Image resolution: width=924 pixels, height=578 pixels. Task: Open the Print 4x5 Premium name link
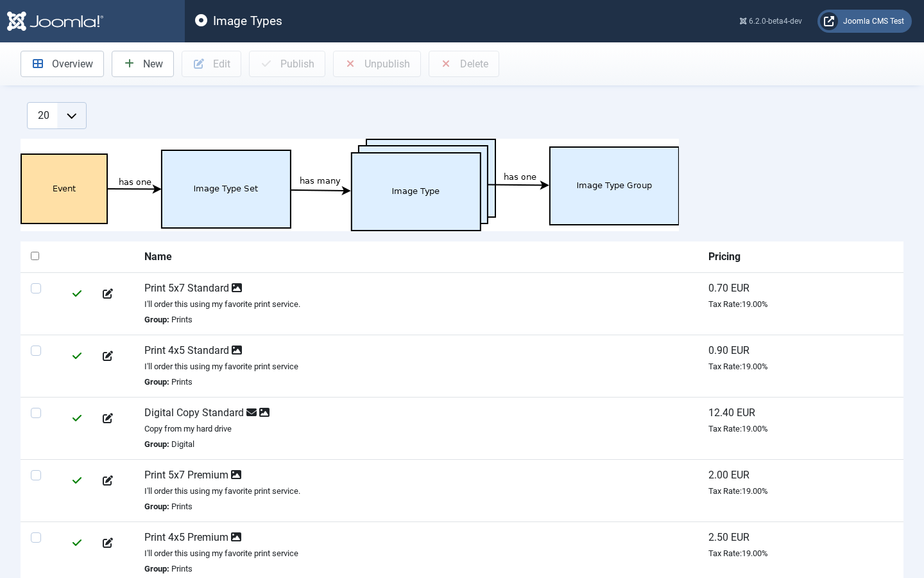186,537
